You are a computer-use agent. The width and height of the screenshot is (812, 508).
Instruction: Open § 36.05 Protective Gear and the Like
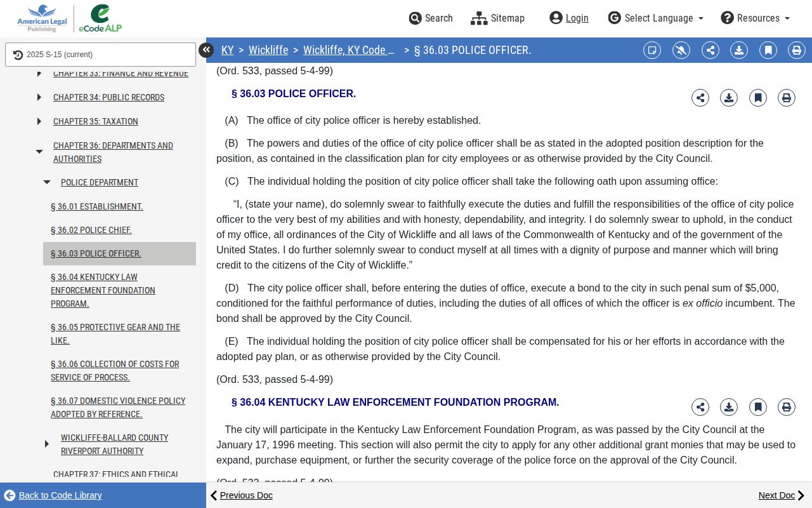coord(115,334)
